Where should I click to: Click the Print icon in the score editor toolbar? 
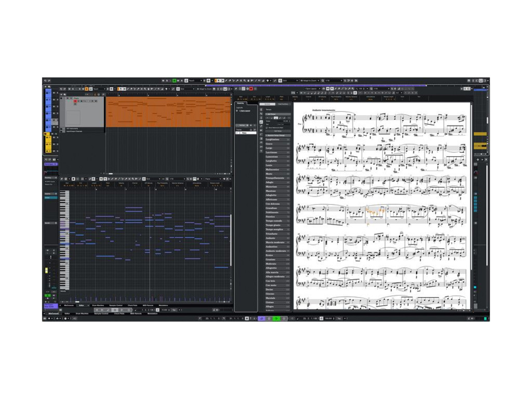click(323, 88)
